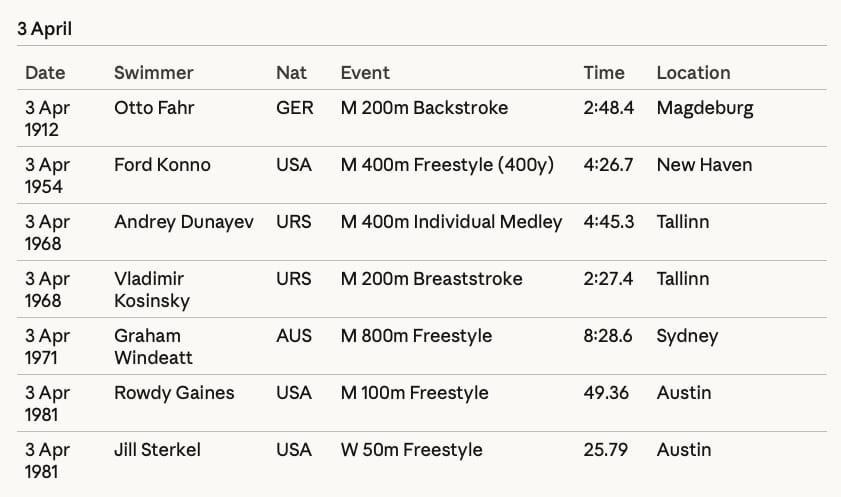
Task: Click the Nat column header
Action: pos(291,73)
